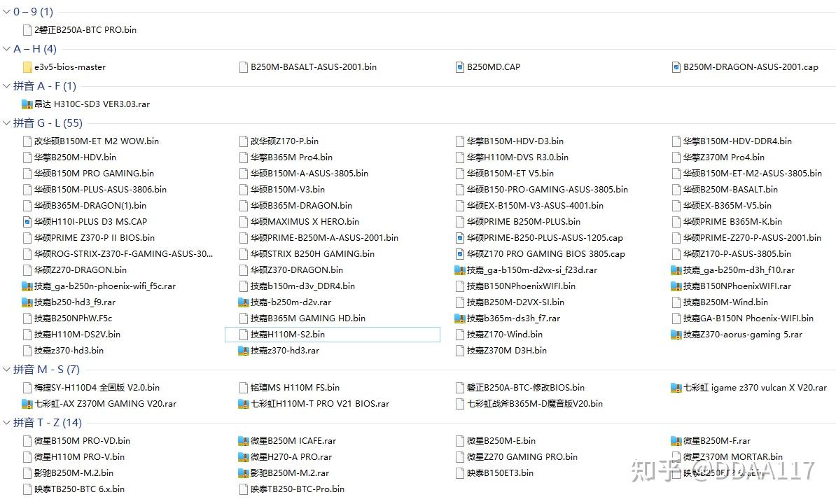
Task: Collapse the A-H (4) group
Action: (6, 48)
